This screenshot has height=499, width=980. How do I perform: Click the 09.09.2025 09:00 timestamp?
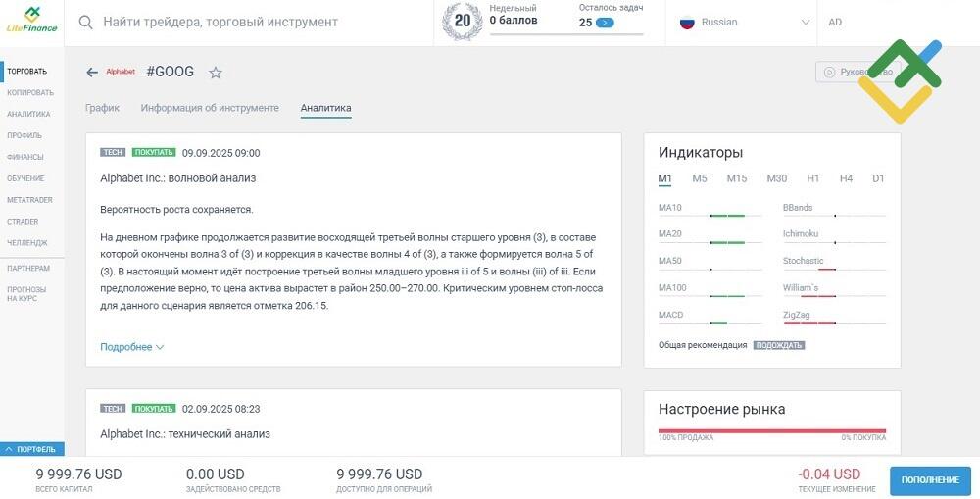pos(221,153)
